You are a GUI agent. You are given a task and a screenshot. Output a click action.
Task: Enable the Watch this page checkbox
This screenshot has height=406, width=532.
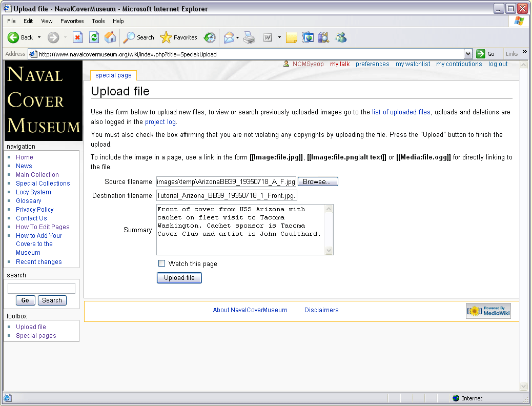click(162, 263)
